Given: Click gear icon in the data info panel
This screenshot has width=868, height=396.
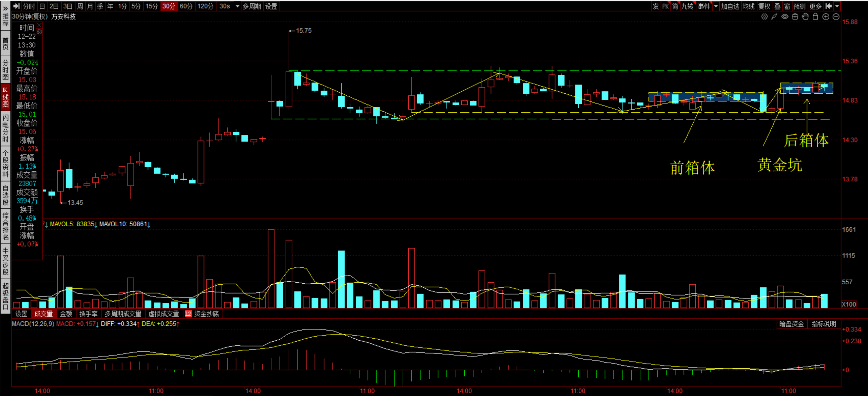Looking at the screenshot, I should click(x=39, y=32).
